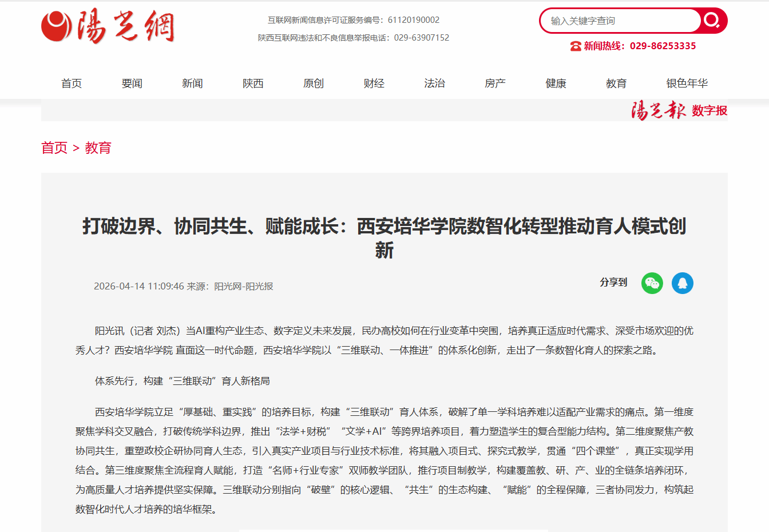The height and width of the screenshot is (532, 769).
Task: Navigate to the 财经 section
Action: pos(374,84)
